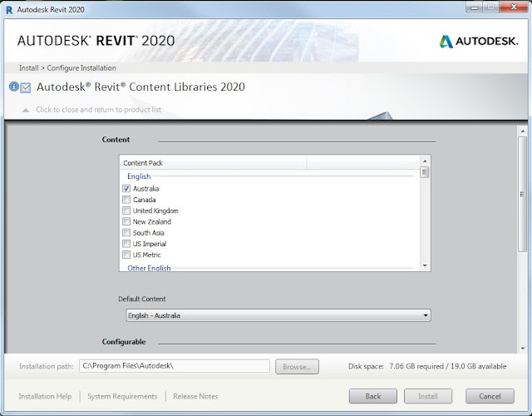Click the Back button
Screen dimensions: 532x416
tap(373, 396)
